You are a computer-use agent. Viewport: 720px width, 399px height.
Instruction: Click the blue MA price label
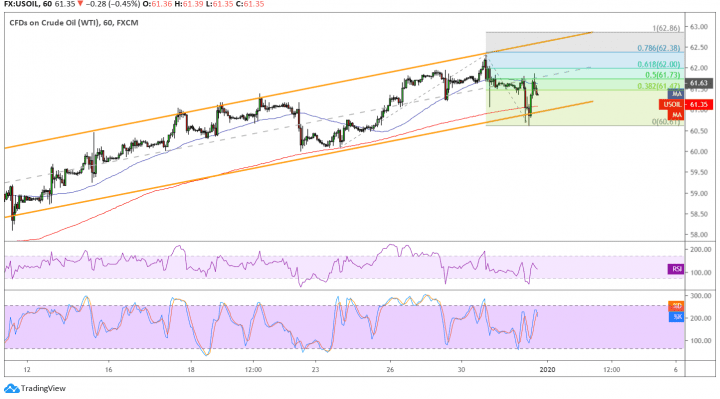[x=676, y=94]
